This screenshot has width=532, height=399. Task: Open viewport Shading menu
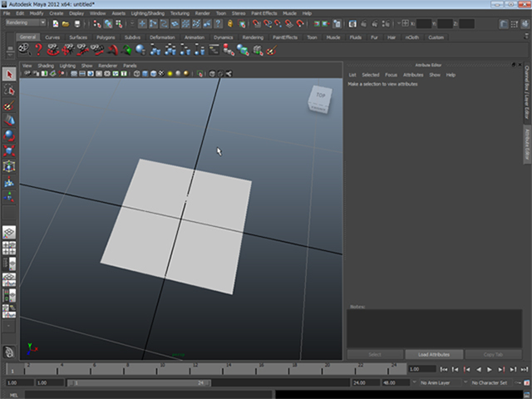(x=46, y=66)
